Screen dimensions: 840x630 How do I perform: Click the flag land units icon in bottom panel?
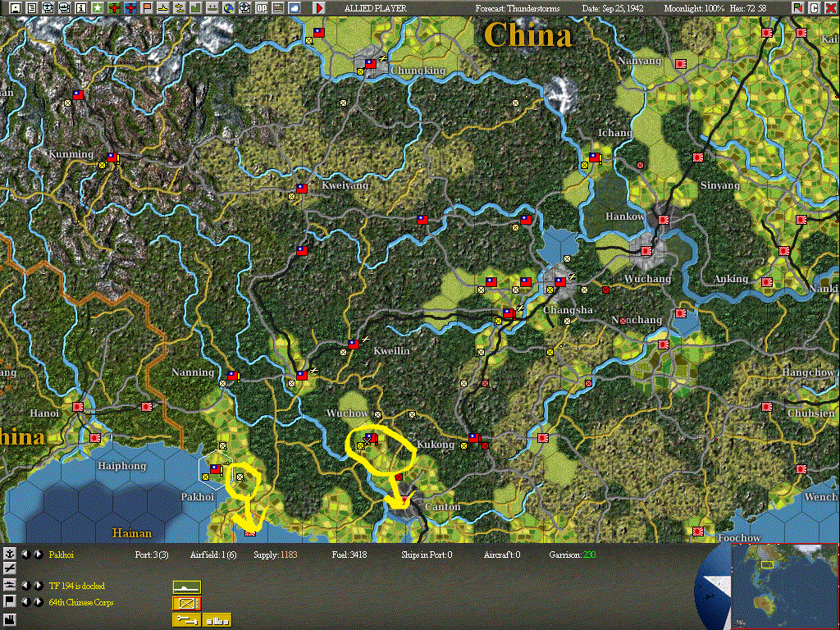[x=10, y=601]
